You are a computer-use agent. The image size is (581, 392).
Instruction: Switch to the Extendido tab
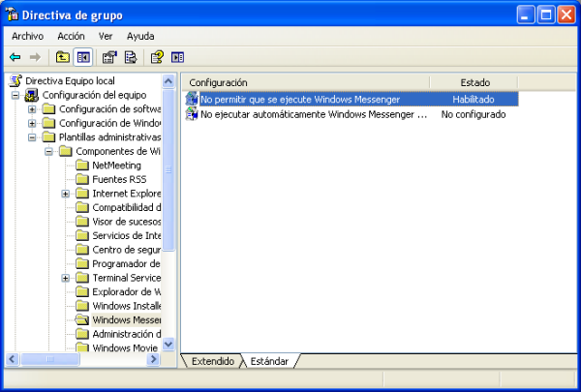[x=212, y=361]
